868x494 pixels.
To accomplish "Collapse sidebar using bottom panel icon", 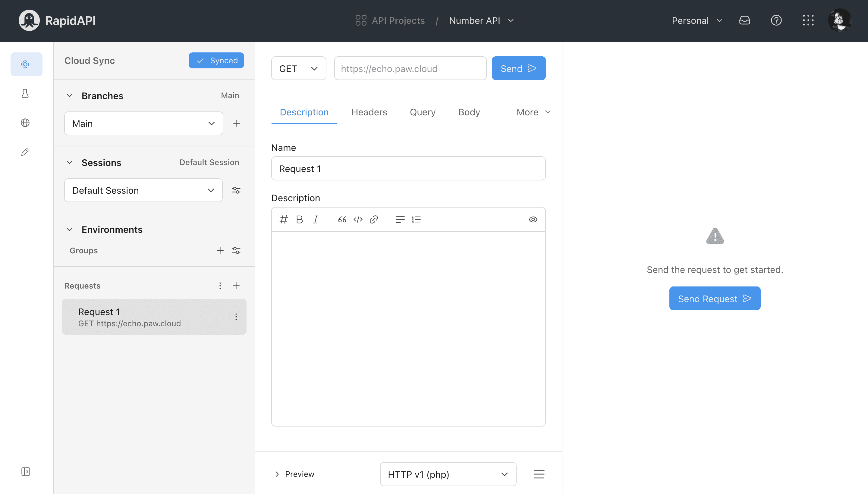I will pyautogui.click(x=25, y=471).
